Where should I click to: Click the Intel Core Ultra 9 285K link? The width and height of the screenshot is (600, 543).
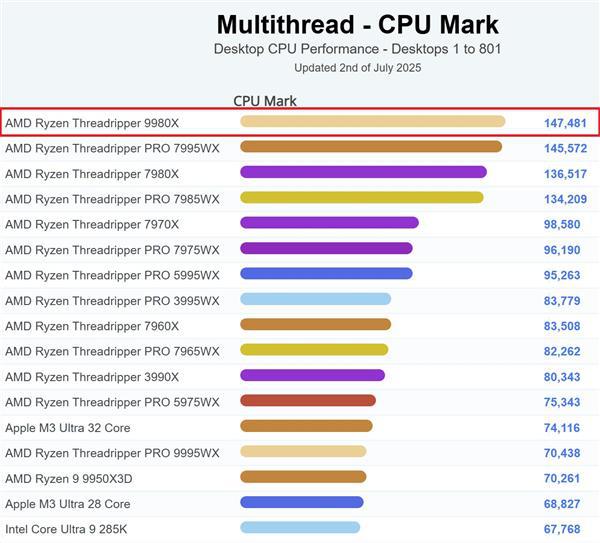[x=68, y=529]
